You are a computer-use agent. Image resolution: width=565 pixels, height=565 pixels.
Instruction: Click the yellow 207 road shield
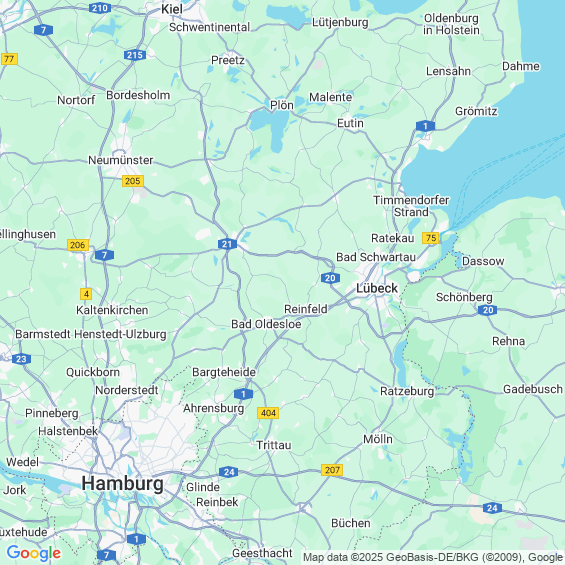point(332,470)
